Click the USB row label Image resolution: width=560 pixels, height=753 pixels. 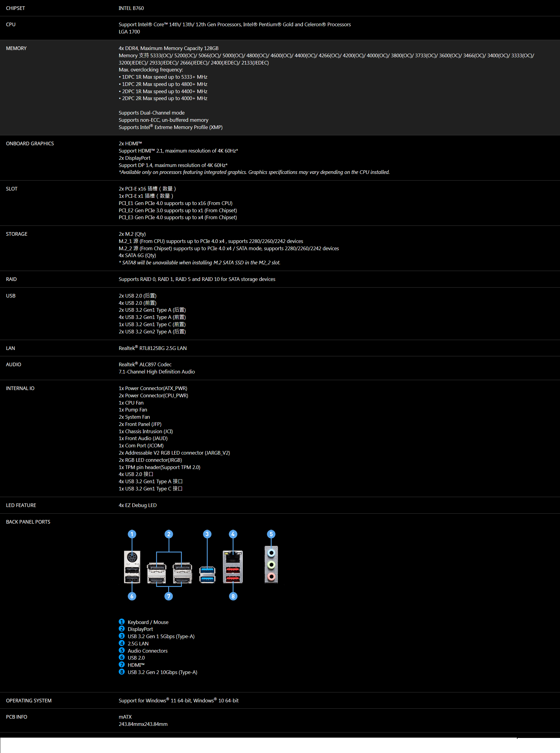pyautogui.click(x=11, y=296)
